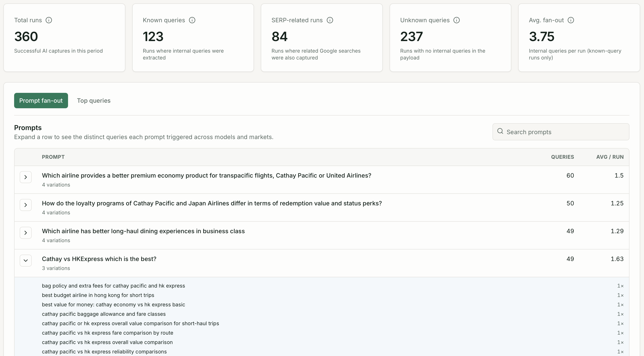Screen dimensions: 644x356
Task: Click 'Runs where related Google searches' description
Action: (316, 54)
